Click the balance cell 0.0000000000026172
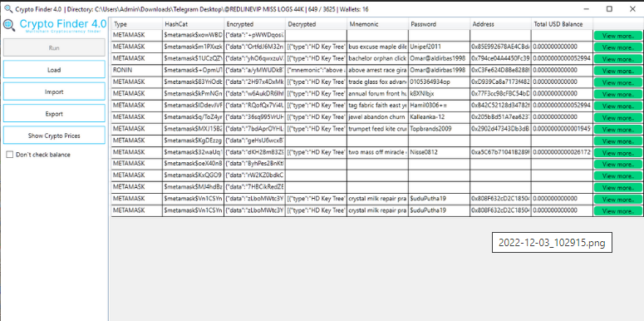Image resolution: width=644 pixels, height=321 pixels. pos(563,152)
